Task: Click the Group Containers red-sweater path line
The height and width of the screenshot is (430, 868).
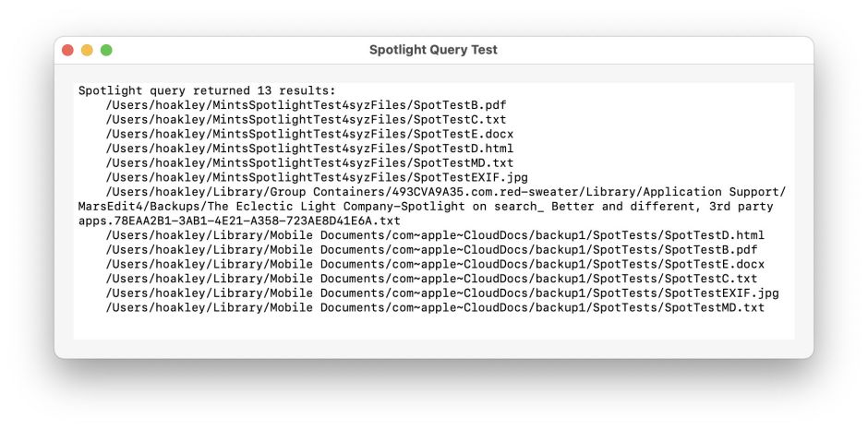Action: [x=445, y=192]
